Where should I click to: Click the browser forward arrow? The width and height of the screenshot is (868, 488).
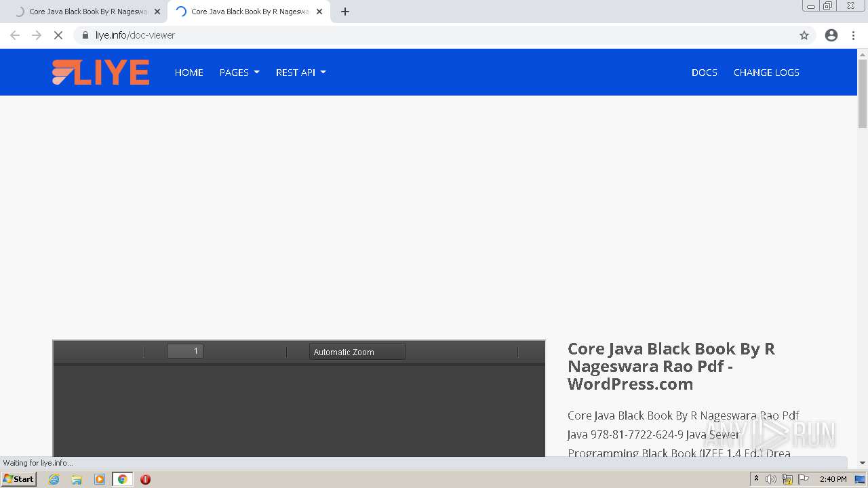pyautogui.click(x=37, y=35)
